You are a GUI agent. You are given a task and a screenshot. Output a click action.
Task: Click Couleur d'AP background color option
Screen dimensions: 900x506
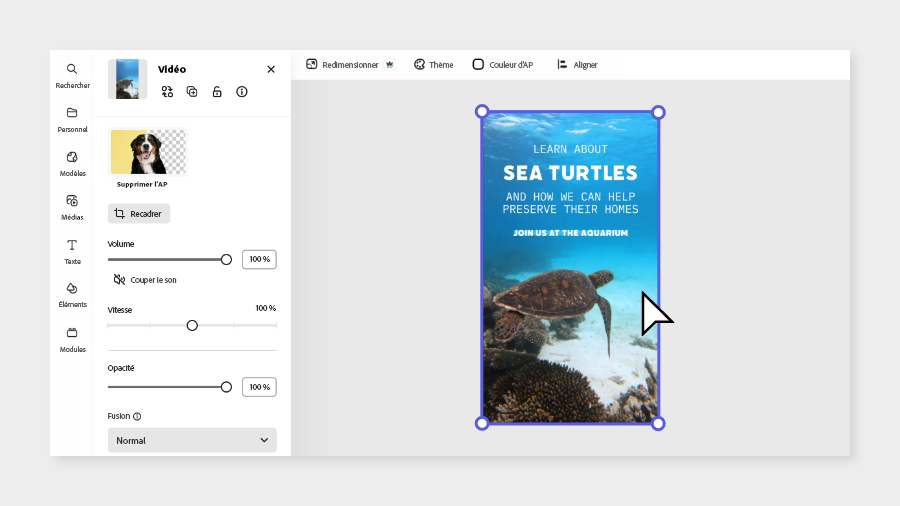(x=503, y=65)
